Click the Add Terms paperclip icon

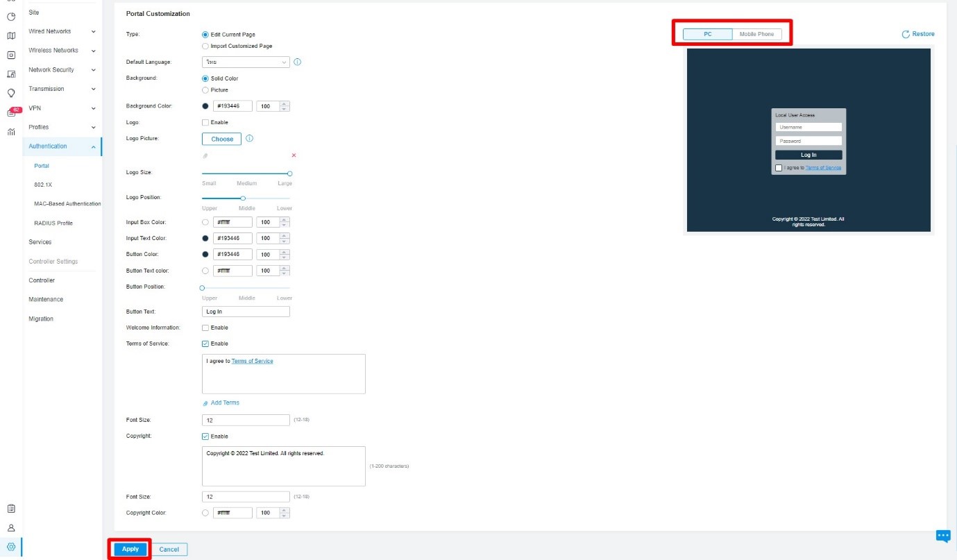pyautogui.click(x=205, y=403)
